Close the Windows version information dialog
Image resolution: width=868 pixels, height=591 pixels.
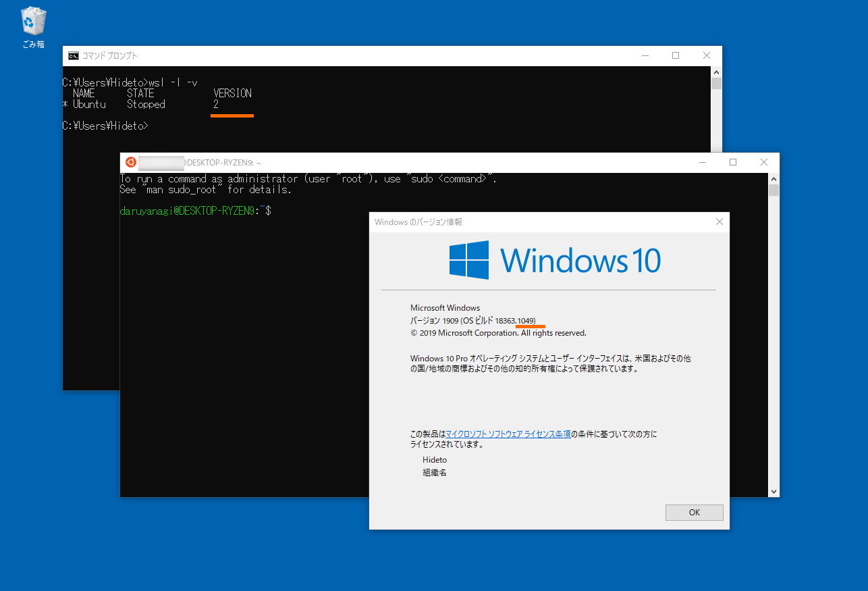click(719, 222)
